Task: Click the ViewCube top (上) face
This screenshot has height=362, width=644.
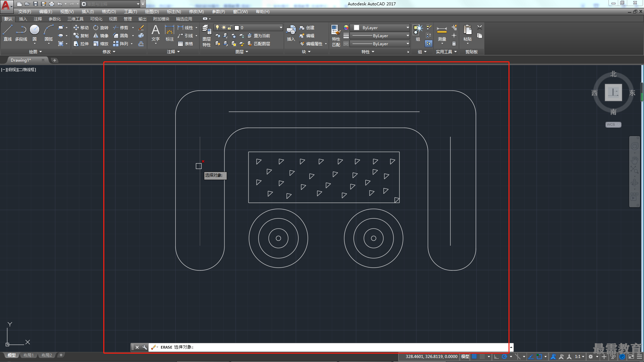Action: tap(613, 92)
